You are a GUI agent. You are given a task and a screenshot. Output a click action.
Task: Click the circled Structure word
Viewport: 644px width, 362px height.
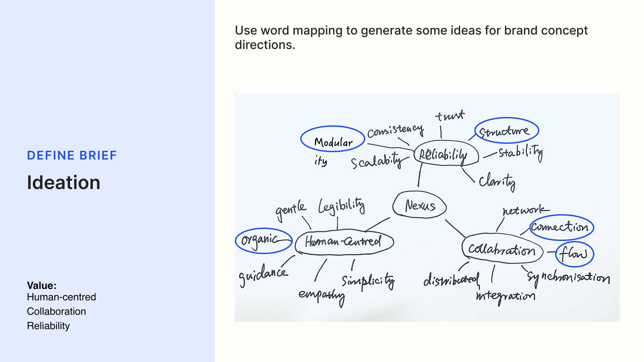[x=506, y=130]
